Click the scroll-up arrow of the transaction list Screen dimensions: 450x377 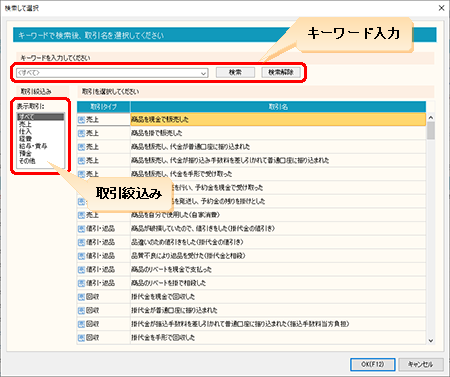(431, 117)
